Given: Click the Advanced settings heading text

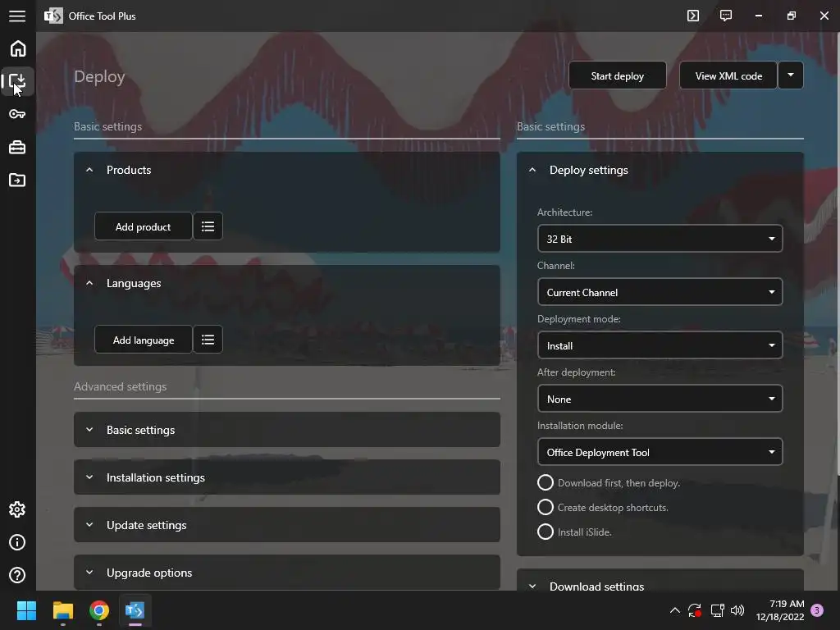Looking at the screenshot, I should point(120,386).
